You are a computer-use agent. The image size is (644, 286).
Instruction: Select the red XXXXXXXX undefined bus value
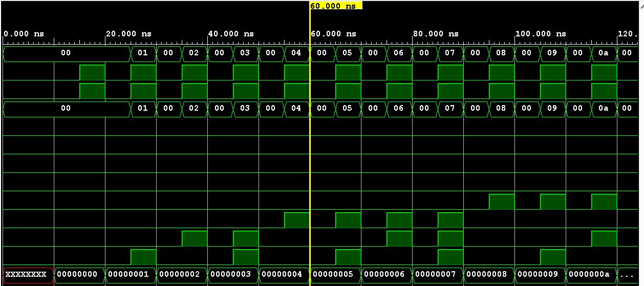[x=29, y=275]
